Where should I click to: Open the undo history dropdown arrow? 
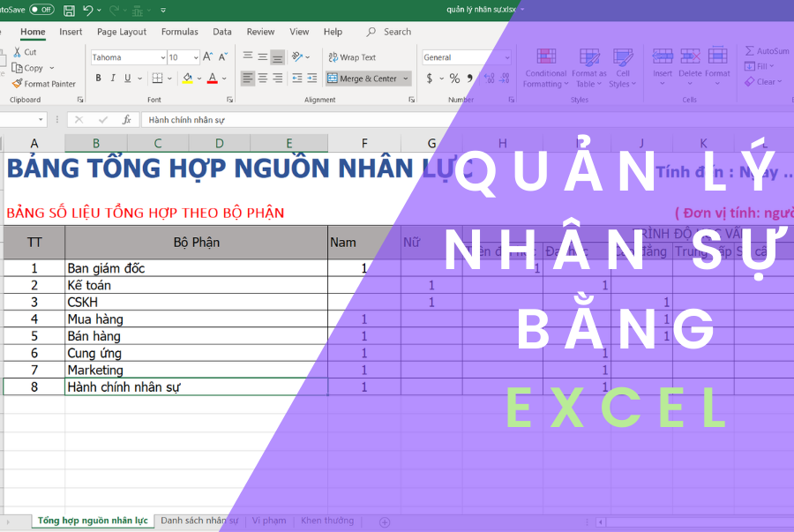click(99, 10)
